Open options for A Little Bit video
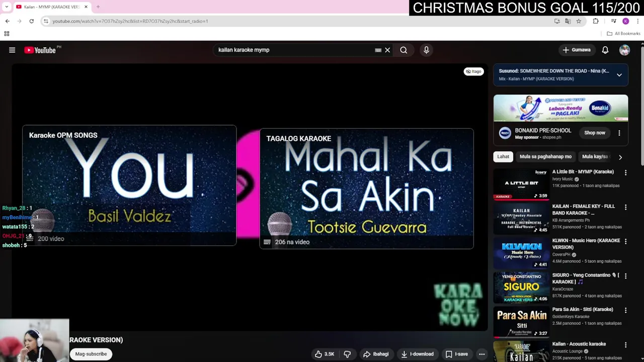This screenshot has height=362, width=644. [625, 172]
